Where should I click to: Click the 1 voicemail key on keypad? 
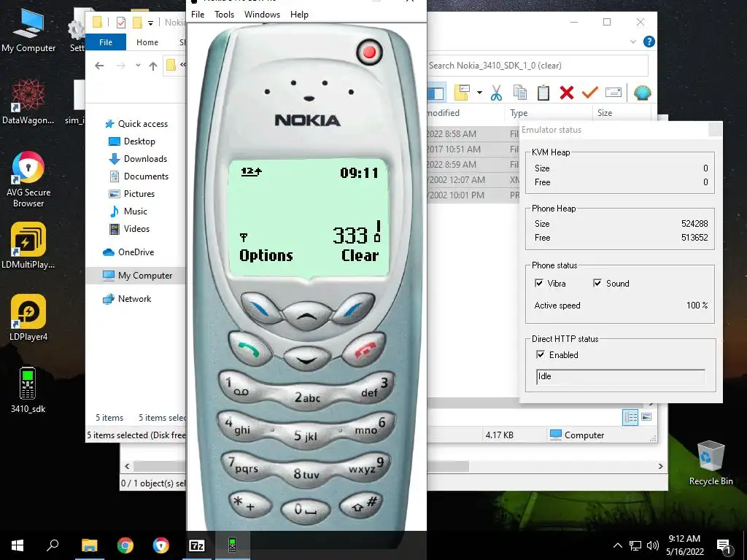pos(239,386)
